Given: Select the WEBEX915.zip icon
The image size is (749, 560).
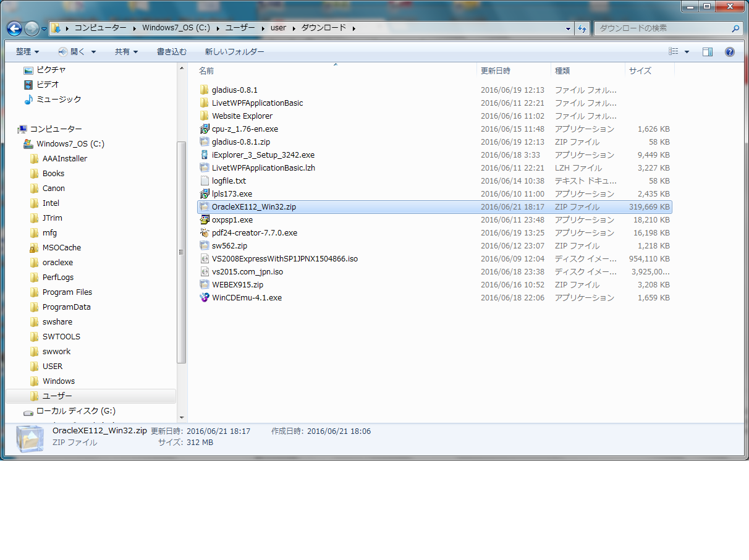Looking at the screenshot, I should coord(205,284).
